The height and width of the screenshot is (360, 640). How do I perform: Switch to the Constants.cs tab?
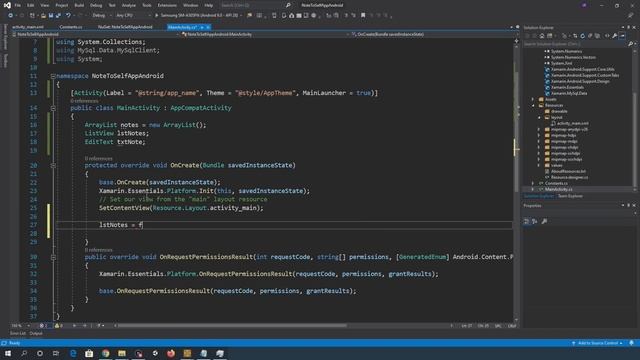click(x=71, y=27)
